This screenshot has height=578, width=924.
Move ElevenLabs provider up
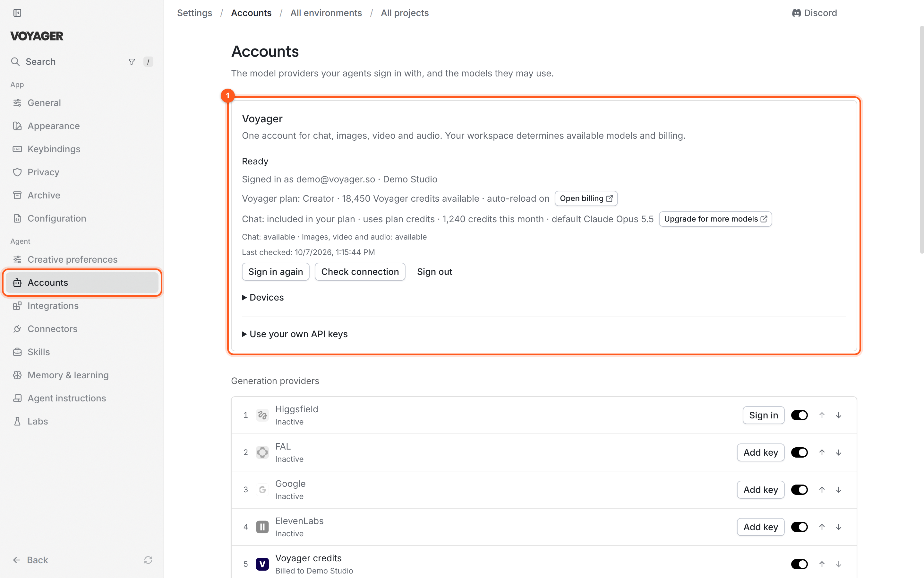tap(822, 527)
